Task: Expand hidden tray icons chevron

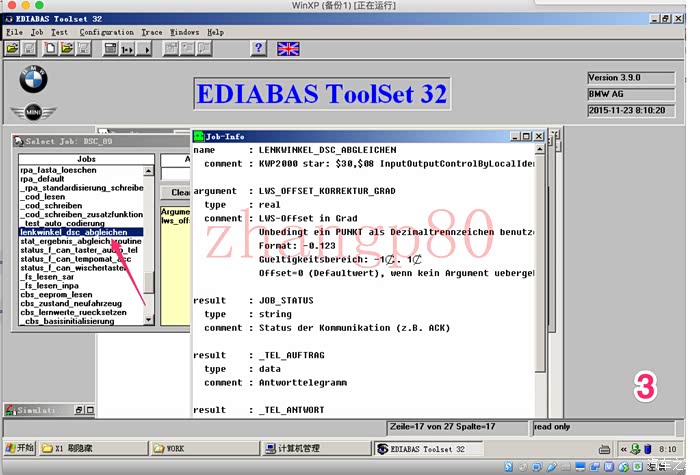Action: 624,449
